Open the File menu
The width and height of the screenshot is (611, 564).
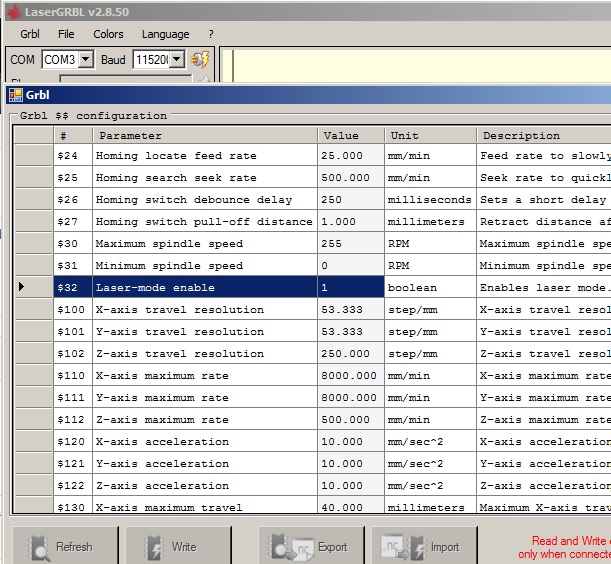coord(66,34)
